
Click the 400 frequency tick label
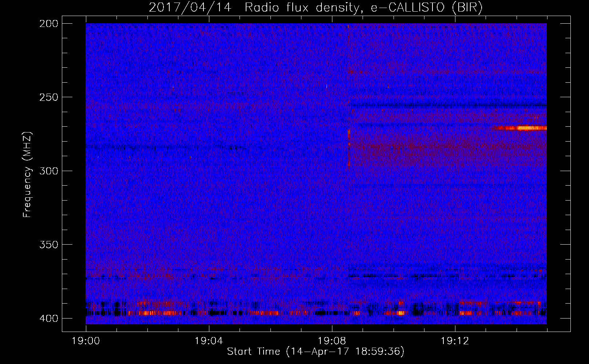[49, 318]
